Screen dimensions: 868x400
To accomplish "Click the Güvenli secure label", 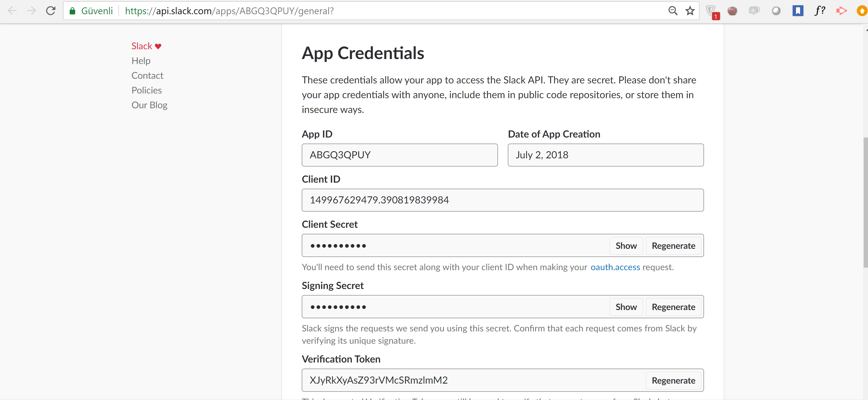I will pos(97,11).
